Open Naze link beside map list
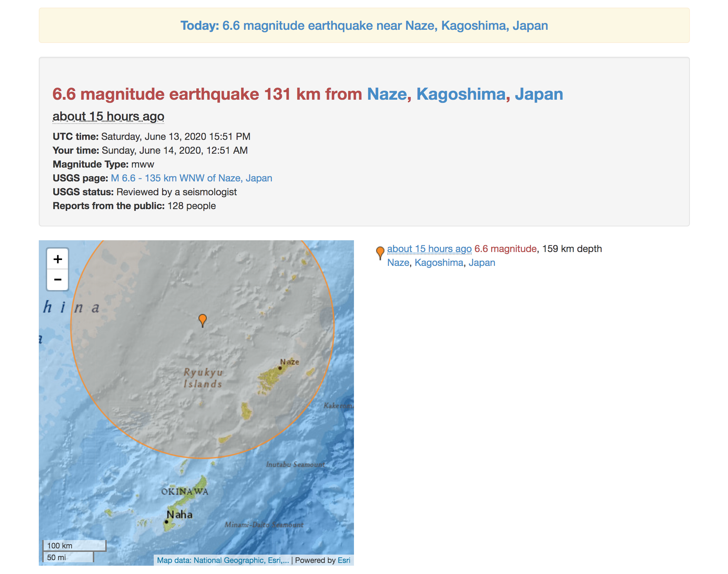This screenshot has height=574, width=728. (x=398, y=262)
